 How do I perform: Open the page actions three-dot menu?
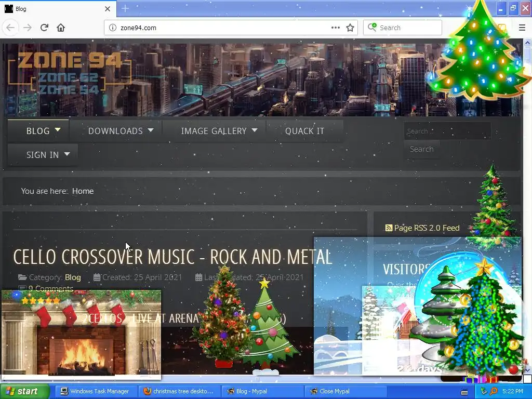(335, 28)
